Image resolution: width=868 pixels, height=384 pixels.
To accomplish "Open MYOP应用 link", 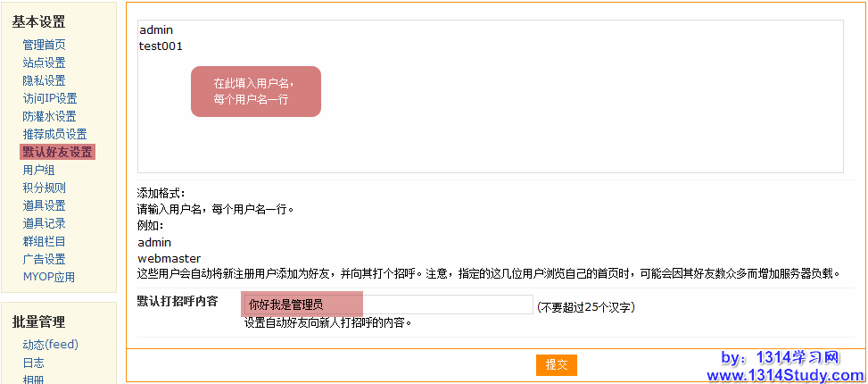I will point(48,277).
